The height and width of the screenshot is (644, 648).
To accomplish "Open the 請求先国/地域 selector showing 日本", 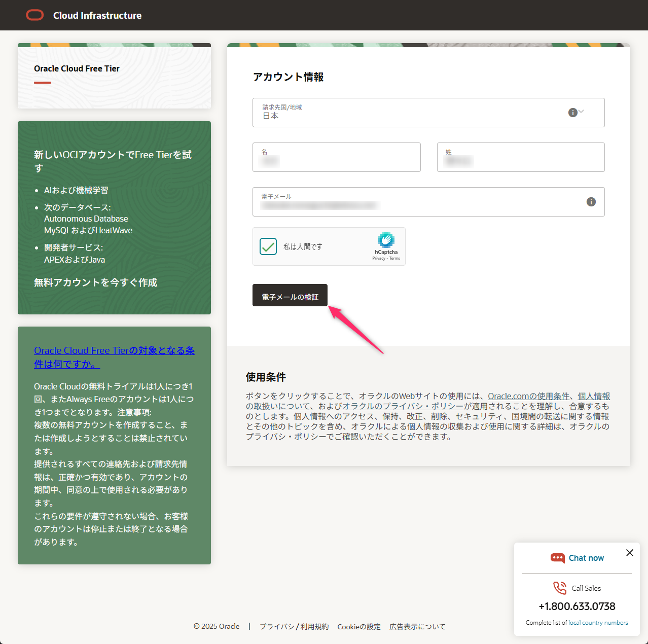I will 428,113.
